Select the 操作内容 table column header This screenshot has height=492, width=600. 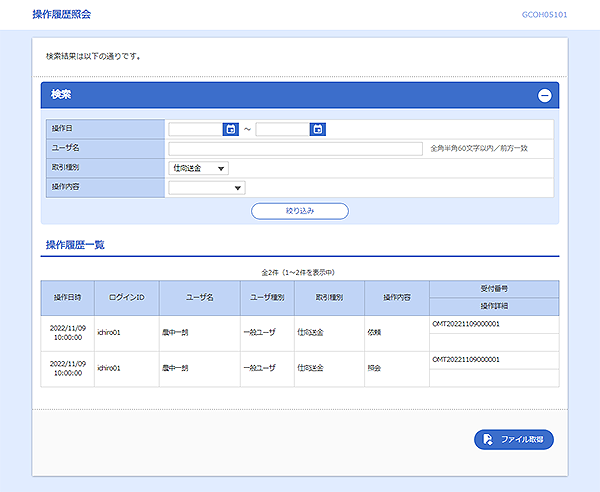397,298
